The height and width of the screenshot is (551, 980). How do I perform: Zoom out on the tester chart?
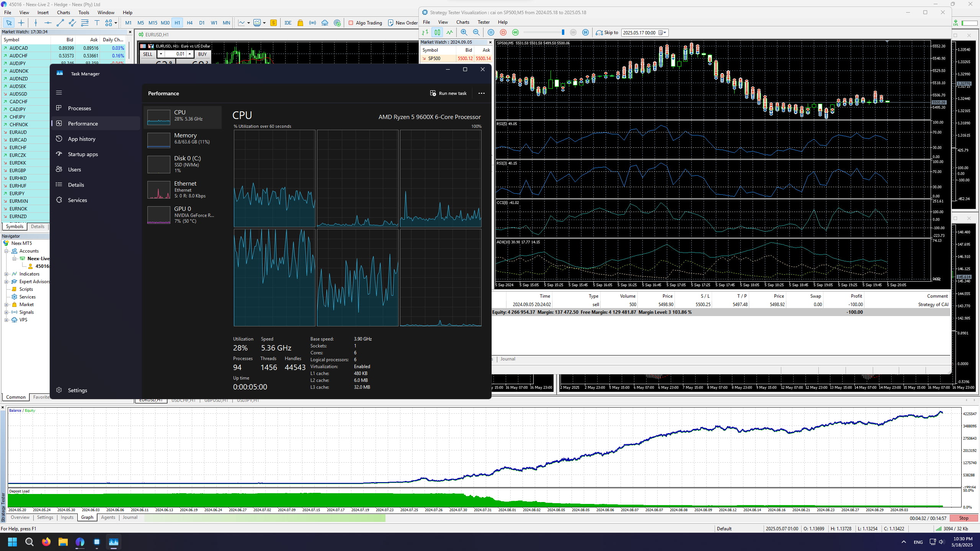click(476, 33)
